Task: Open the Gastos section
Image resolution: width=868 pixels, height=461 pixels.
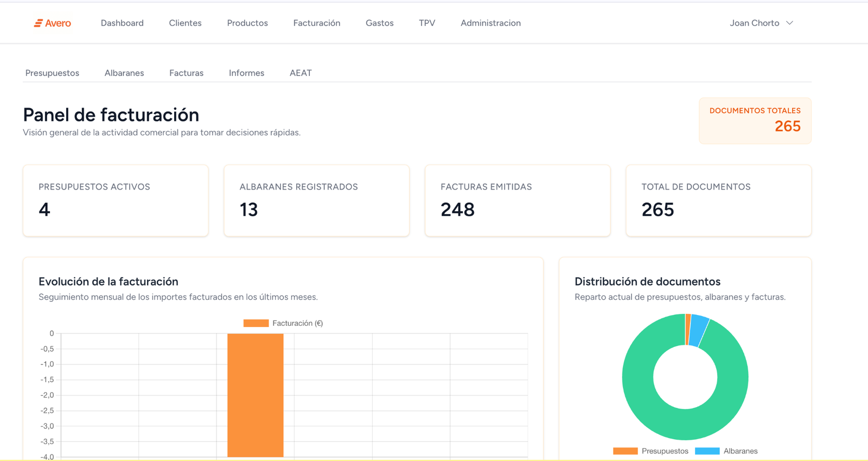Action: [x=380, y=23]
